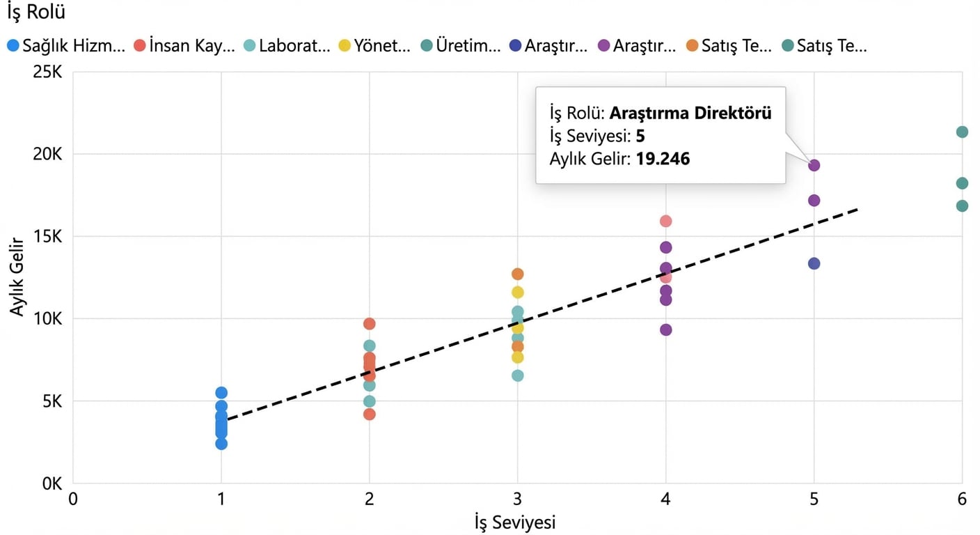Click the Laborat... legend color marker
980x535 pixels.
250,47
